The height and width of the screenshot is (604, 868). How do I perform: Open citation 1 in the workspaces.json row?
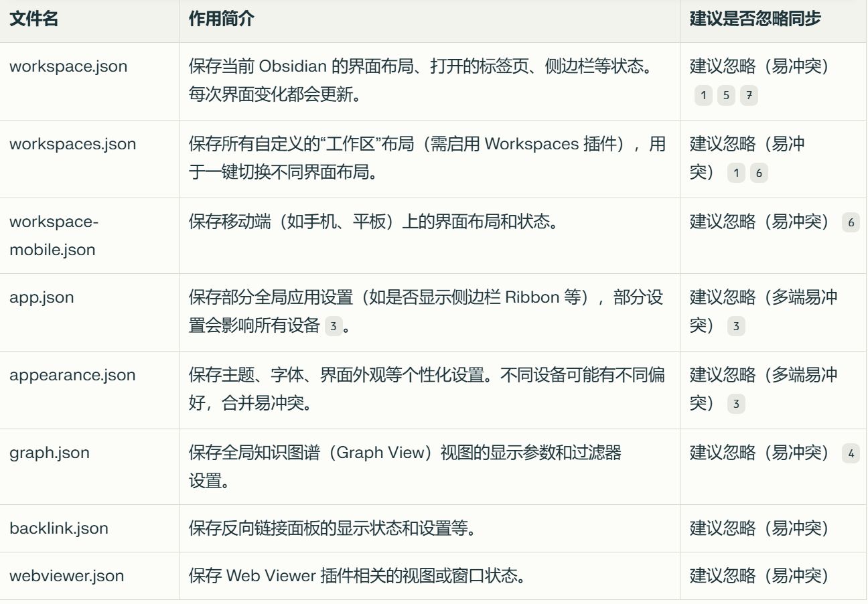(736, 173)
